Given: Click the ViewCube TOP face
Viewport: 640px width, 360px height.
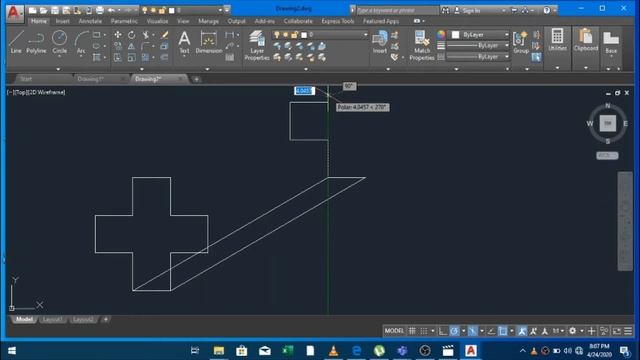Looking at the screenshot, I should click(607, 123).
